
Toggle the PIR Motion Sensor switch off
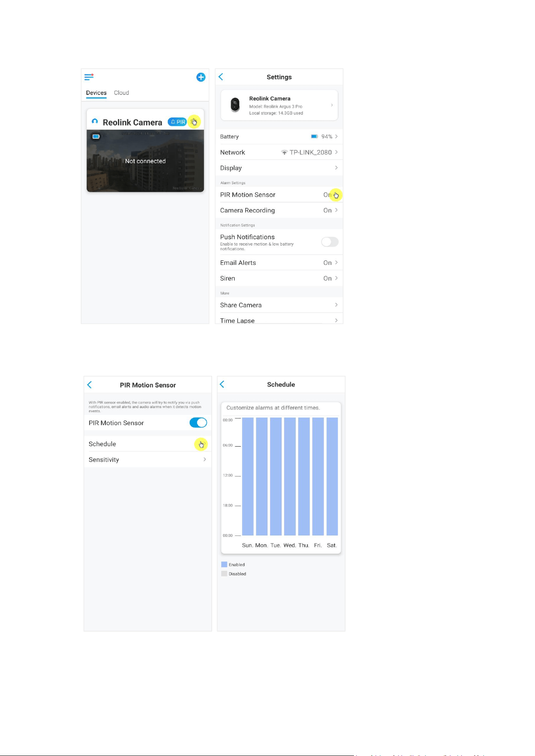198,423
